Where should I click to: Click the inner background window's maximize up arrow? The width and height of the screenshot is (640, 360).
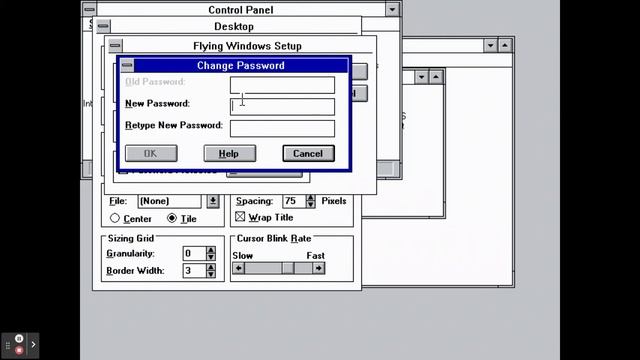pyautogui.click(x=436, y=77)
